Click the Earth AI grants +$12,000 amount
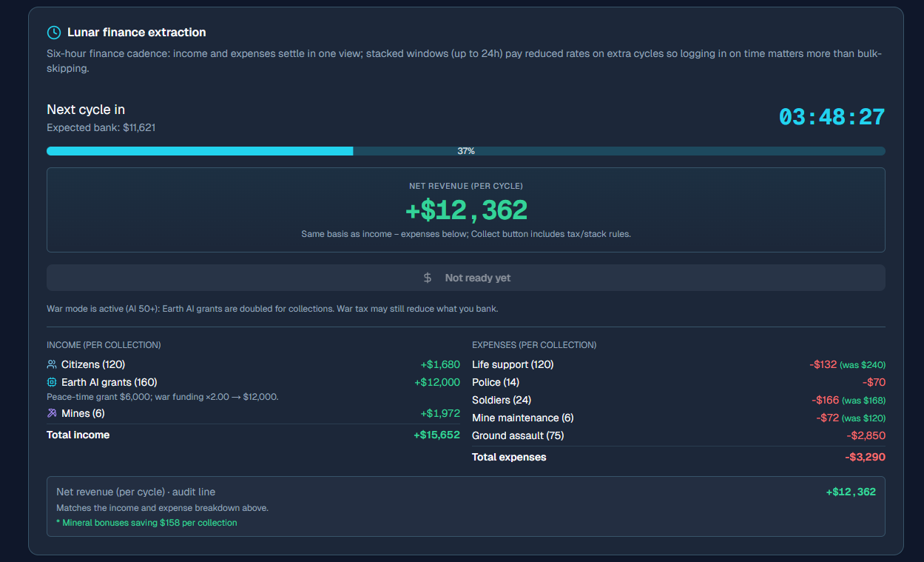924x562 pixels. click(x=436, y=382)
